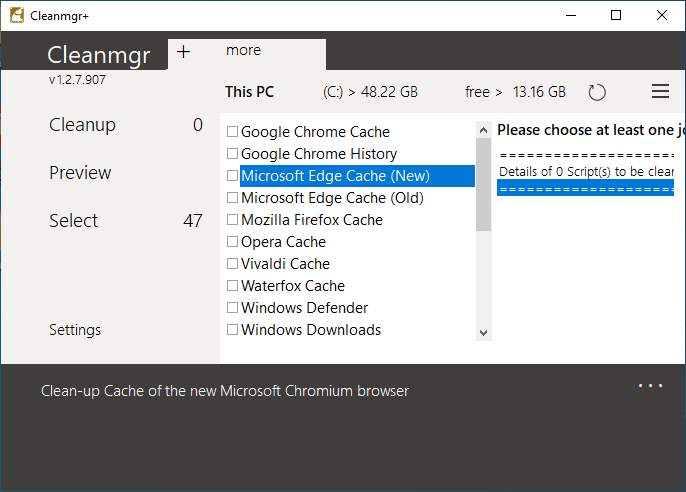Close the Cleanmgr+ window
Viewport: 686px width, 492px height.
pyautogui.click(x=662, y=15)
